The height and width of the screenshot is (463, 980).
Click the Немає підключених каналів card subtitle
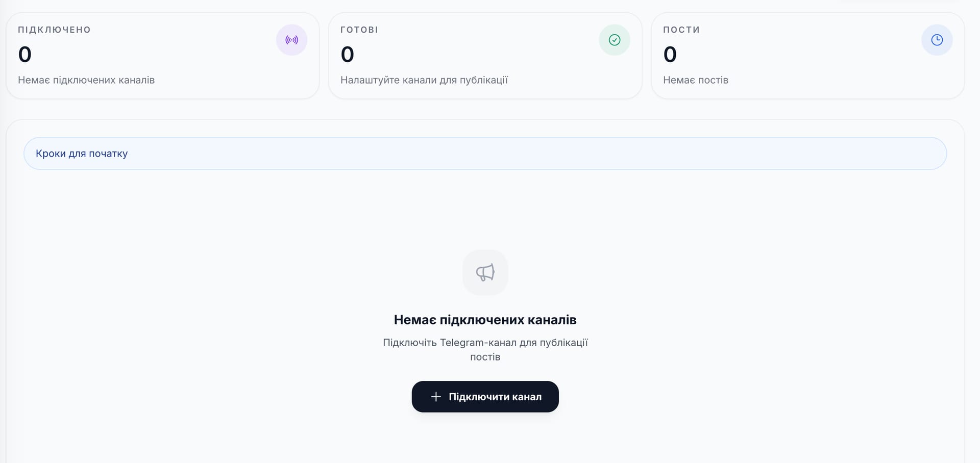86,80
